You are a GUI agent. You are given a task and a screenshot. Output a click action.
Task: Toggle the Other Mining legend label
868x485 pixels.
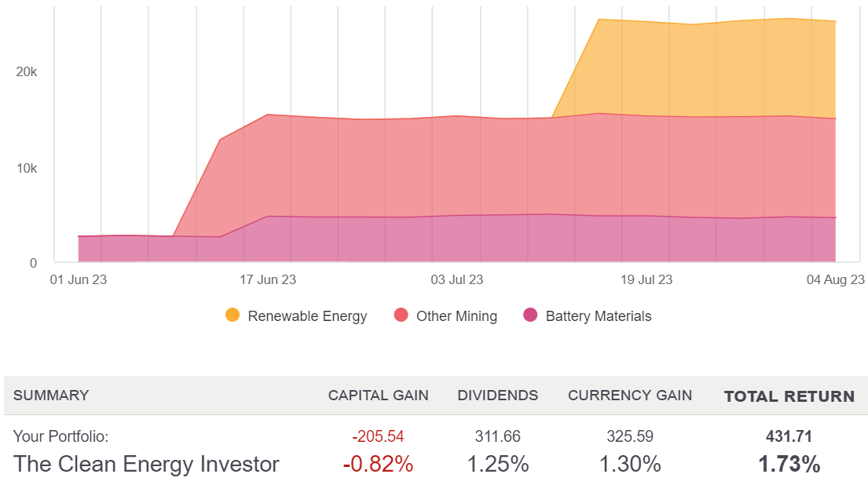[x=456, y=316]
